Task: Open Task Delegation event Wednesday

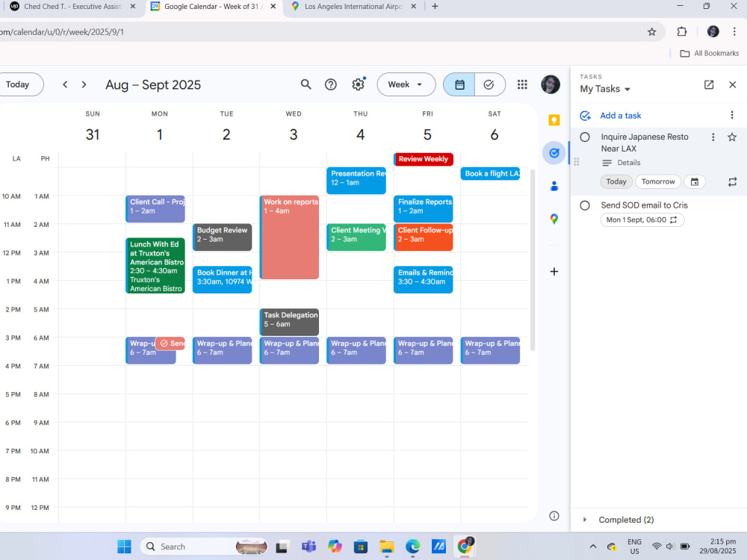Action: [290, 322]
